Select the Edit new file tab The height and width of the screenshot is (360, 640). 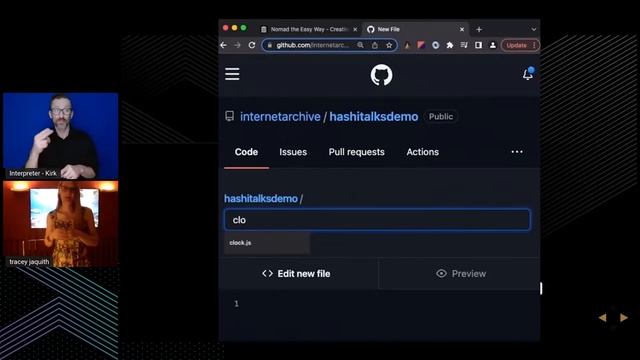coord(298,274)
